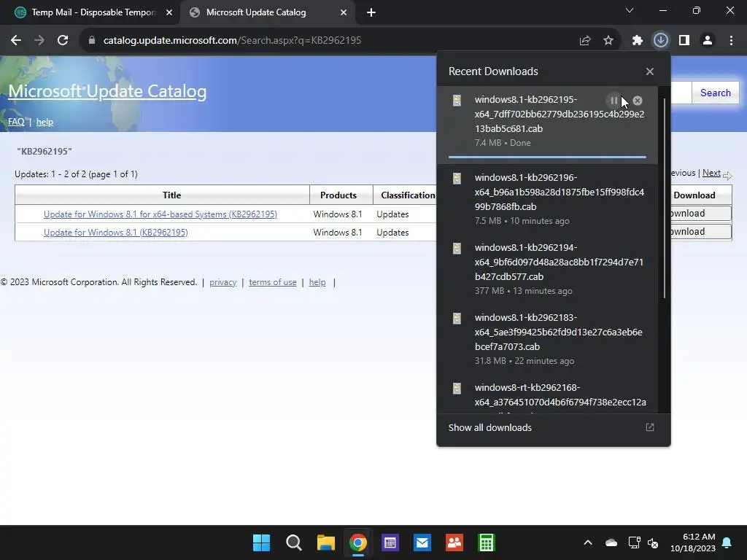The image size is (747, 560).
Task: Open the help link in the footer
Action: [317, 282]
